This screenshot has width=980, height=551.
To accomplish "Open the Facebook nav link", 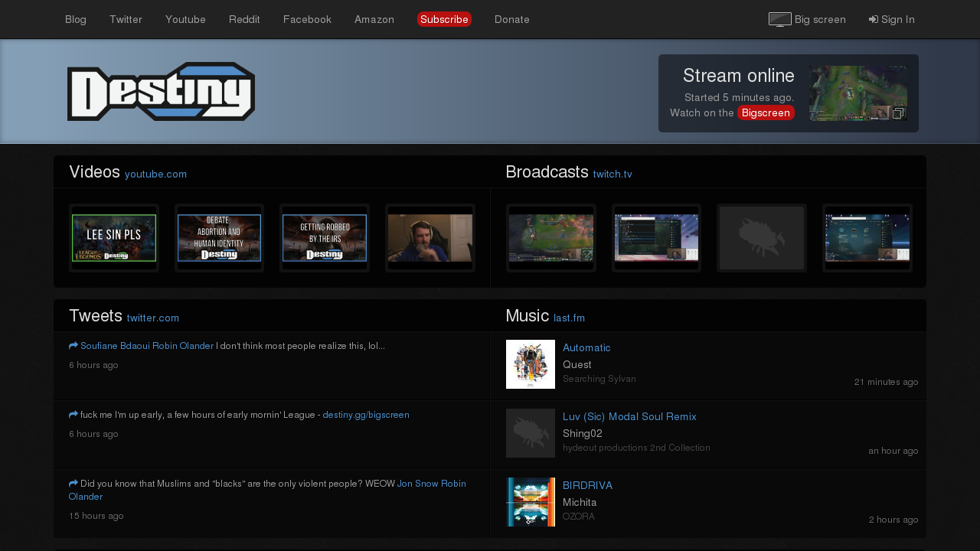I will click(x=307, y=20).
